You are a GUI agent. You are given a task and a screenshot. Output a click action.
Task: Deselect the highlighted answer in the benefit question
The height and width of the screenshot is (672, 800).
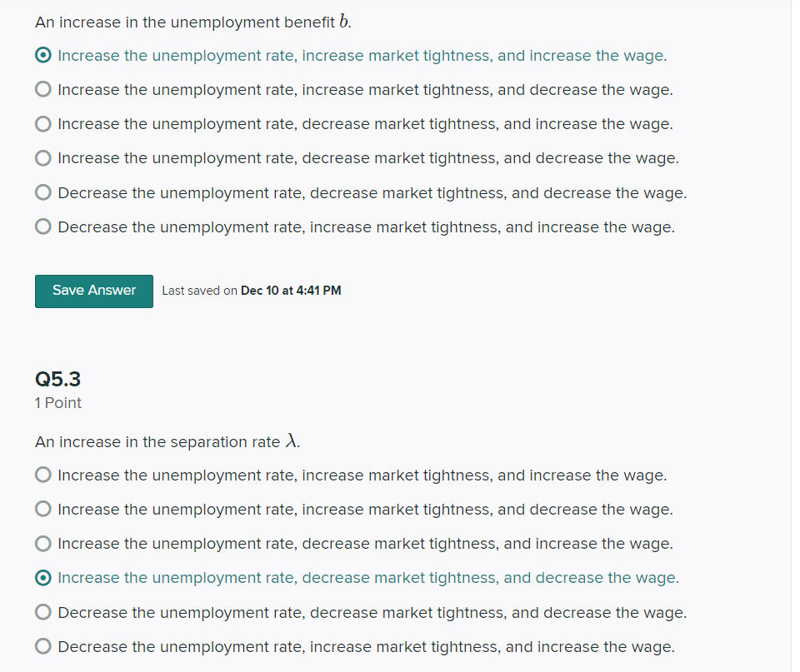42,55
